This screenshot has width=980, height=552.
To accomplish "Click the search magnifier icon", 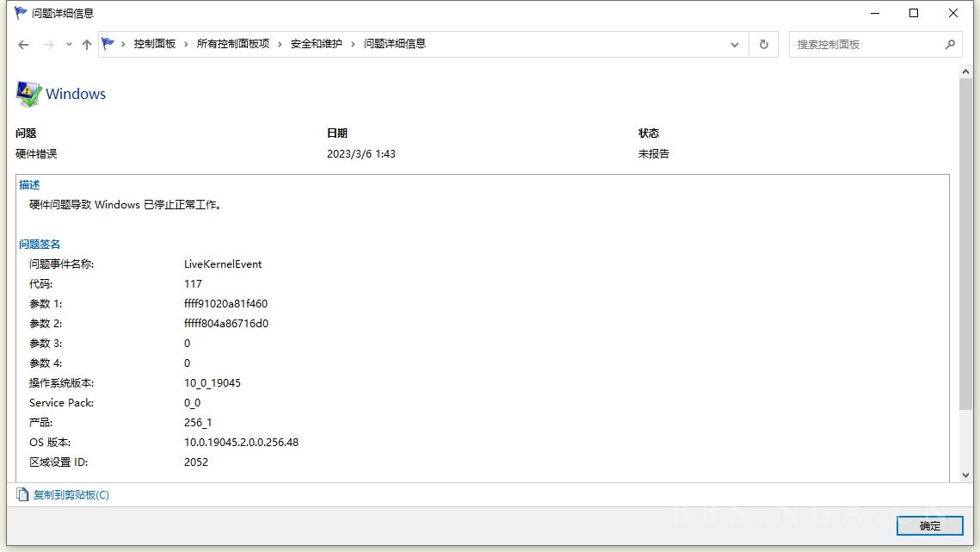I will (950, 44).
